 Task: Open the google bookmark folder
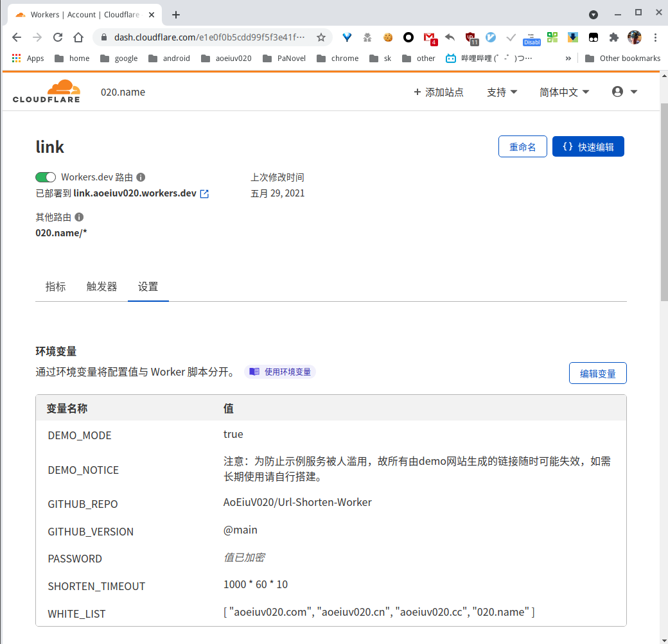coord(119,58)
